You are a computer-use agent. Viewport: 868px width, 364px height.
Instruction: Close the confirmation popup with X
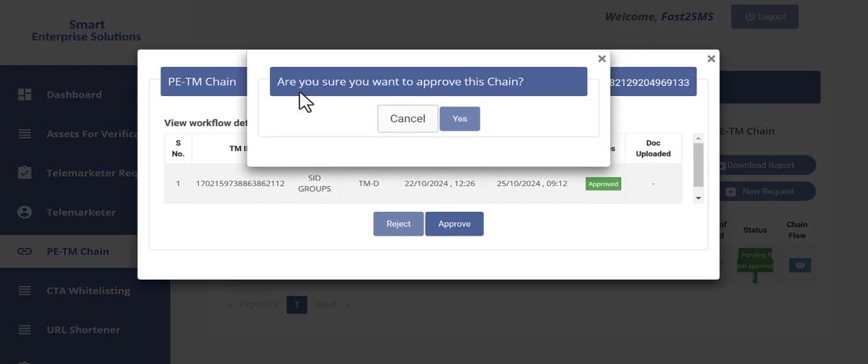click(602, 59)
